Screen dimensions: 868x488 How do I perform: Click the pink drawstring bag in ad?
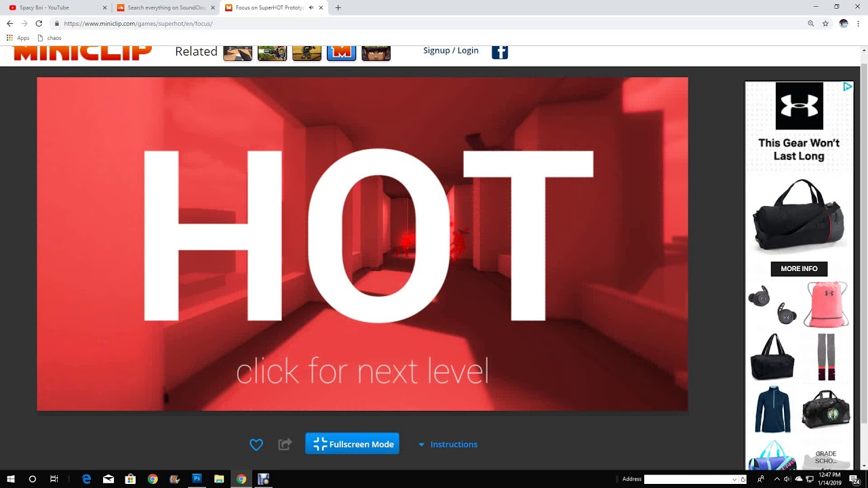(x=826, y=304)
